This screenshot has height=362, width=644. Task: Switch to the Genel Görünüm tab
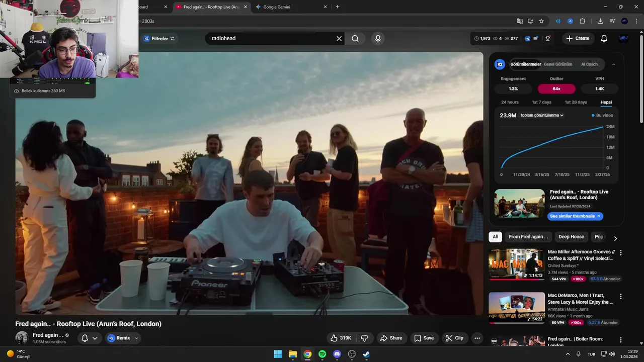click(558, 64)
